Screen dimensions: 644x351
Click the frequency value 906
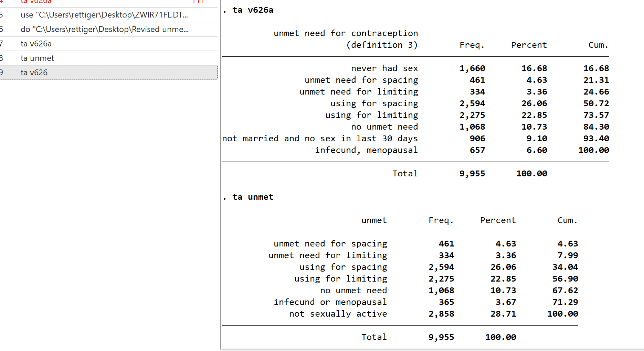477,139
